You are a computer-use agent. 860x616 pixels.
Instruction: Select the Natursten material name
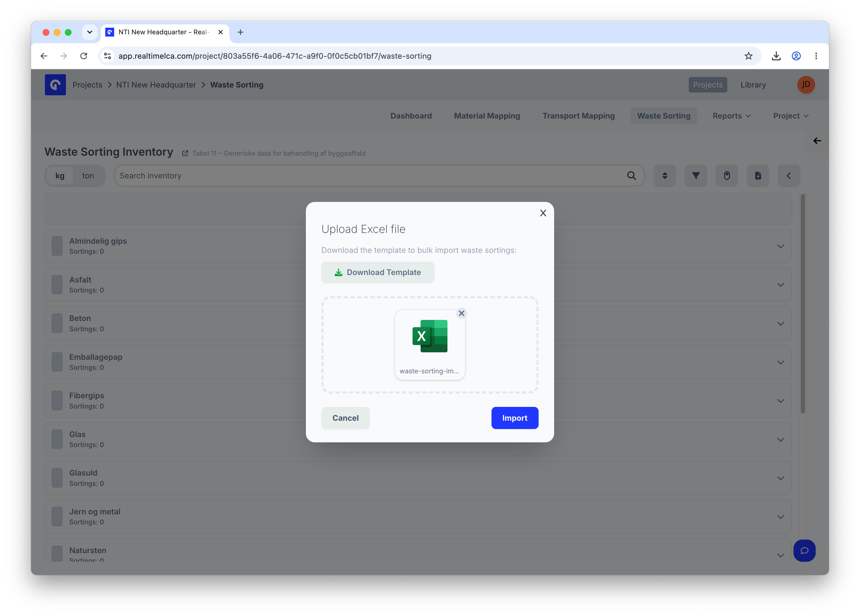click(88, 550)
